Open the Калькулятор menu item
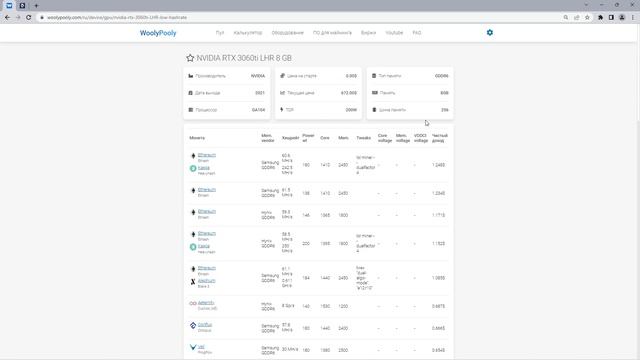 (248, 33)
